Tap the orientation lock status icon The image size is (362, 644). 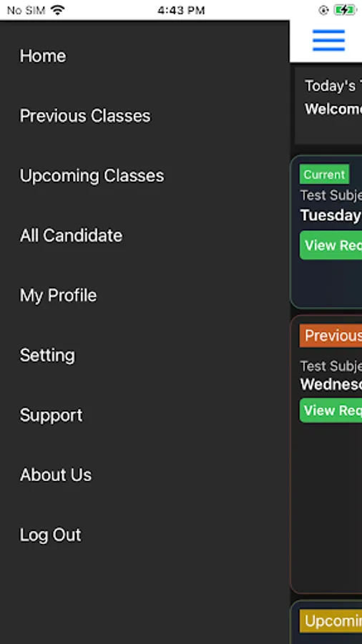pyautogui.click(x=323, y=10)
